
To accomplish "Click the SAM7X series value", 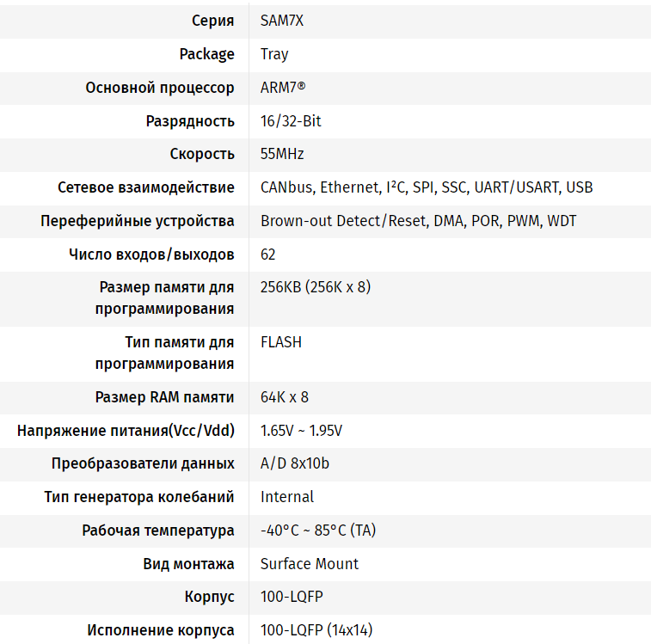I will [x=282, y=21].
